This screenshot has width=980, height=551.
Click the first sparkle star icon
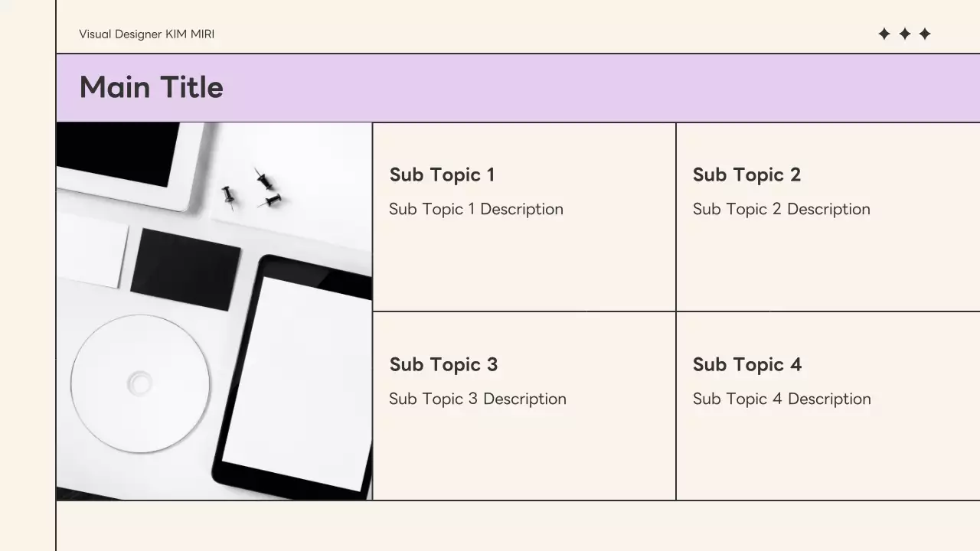pos(884,34)
